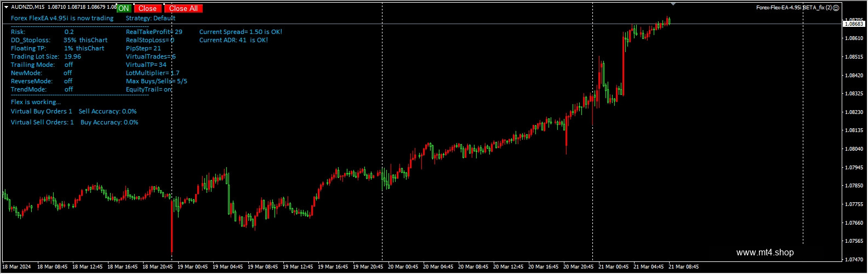Click the 'Strategy: Default' text
Viewport: 868px width, 274px height.
[151, 18]
